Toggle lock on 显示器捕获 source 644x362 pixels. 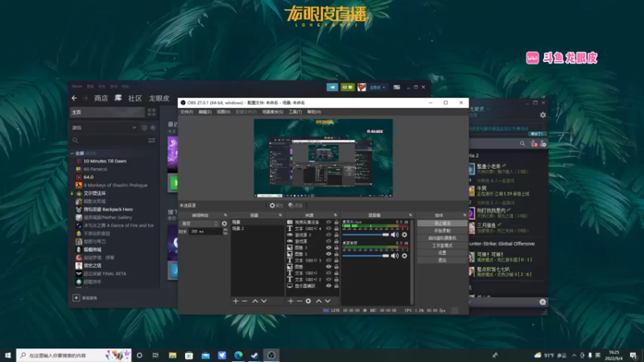point(336,286)
